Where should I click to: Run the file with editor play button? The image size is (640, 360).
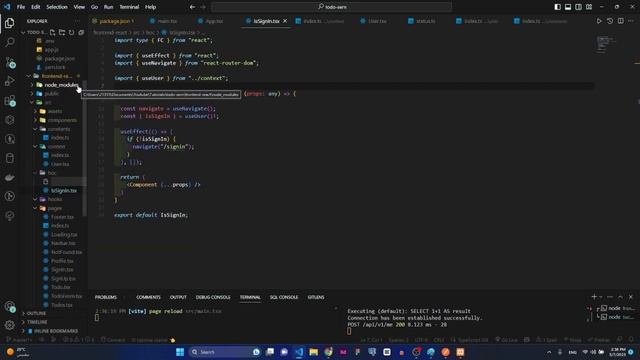[x=599, y=21]
